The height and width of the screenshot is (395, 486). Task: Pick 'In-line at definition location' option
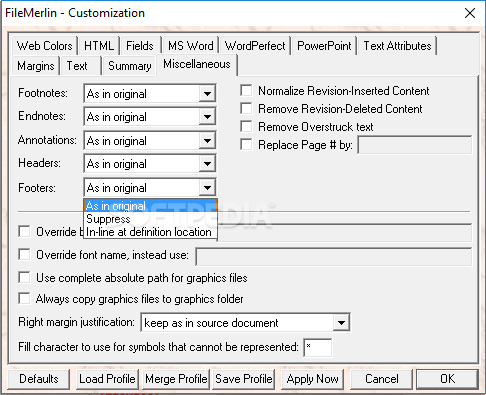coord(150,232)
